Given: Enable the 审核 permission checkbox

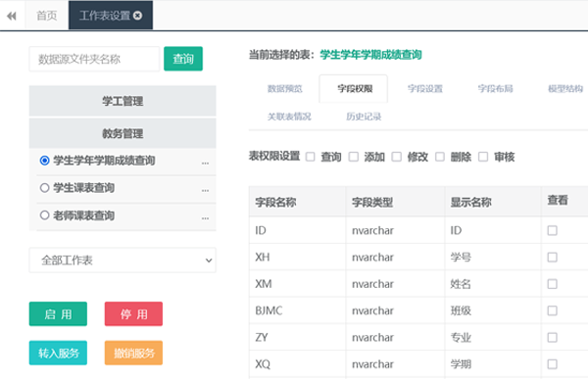Looking at the screenshot, I should [x=483, y=157].
